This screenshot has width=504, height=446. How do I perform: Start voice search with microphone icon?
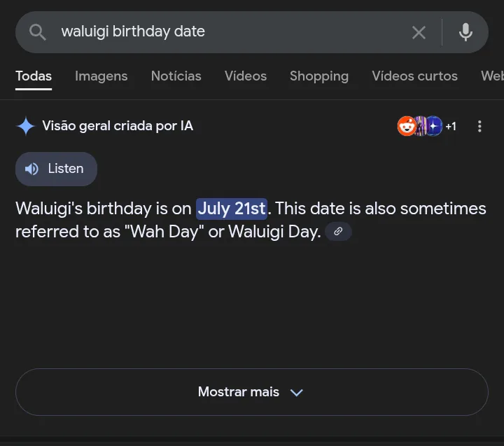tap(465, 32)
